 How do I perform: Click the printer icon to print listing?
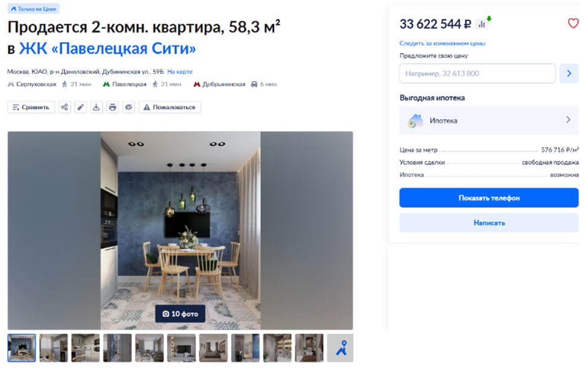point(112,107)
